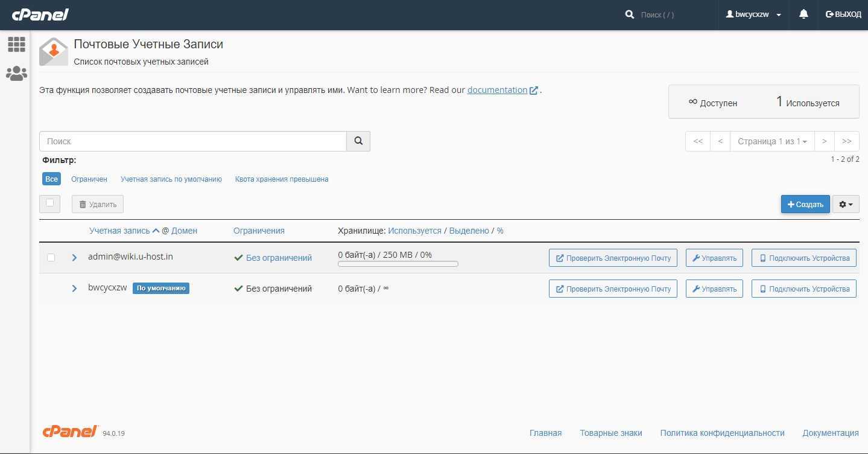Go to the last page with >> button
Viewport: 868px width, 454px height.
pos(846,141)
